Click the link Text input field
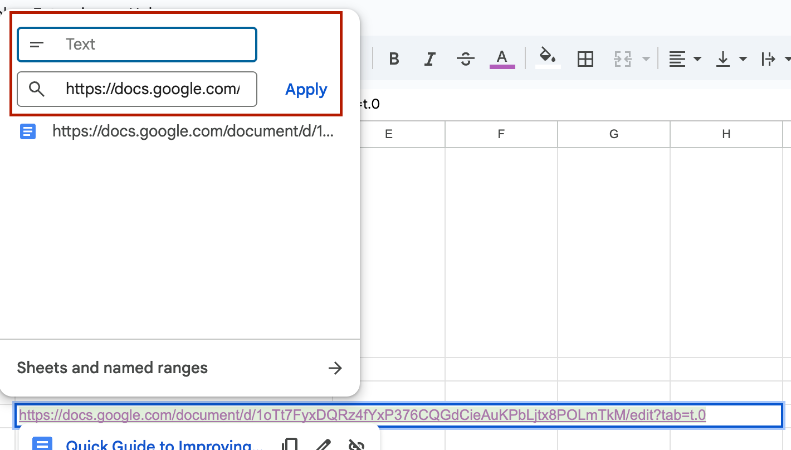This screenshot has width=791, height=450. tap(137, 44)
